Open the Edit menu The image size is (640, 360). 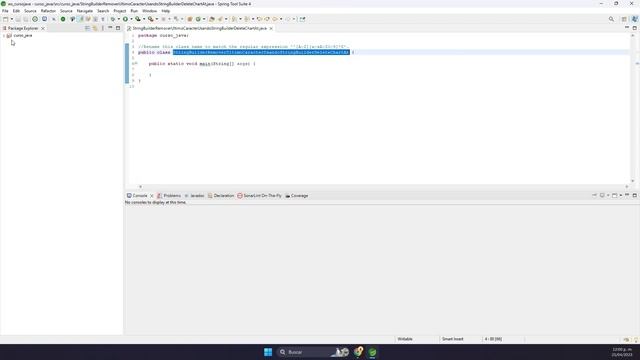point(16,11)
